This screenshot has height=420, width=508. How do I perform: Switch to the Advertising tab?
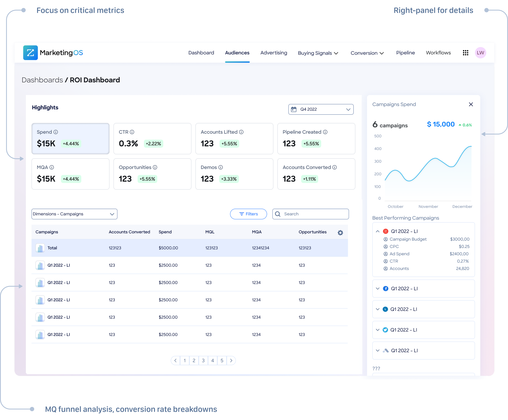coord(274,53)
